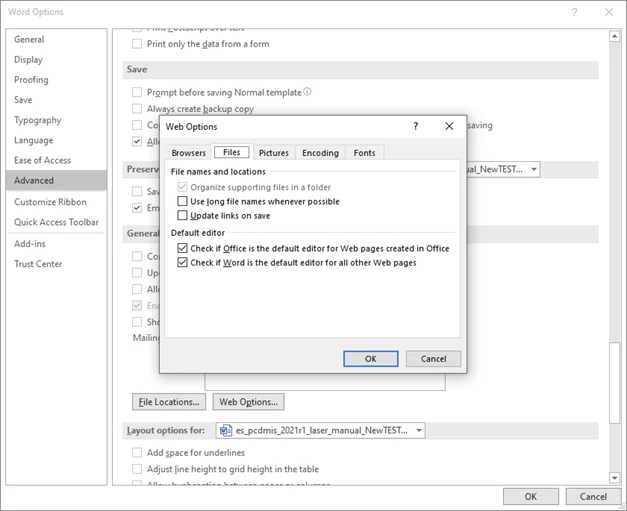Click the info icon beside Prompt before saving Normal template
This screenshot has width=627, height=511.
pos(307,92)
